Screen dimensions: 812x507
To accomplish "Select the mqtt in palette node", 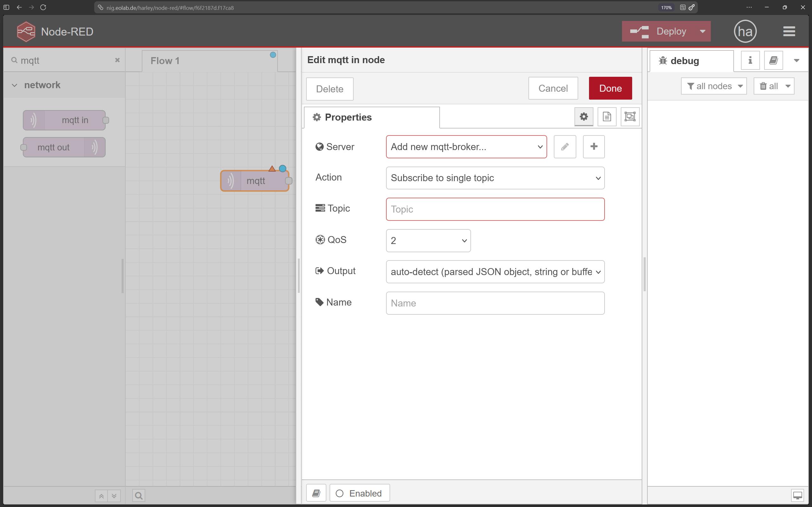I will click(64, 120).
